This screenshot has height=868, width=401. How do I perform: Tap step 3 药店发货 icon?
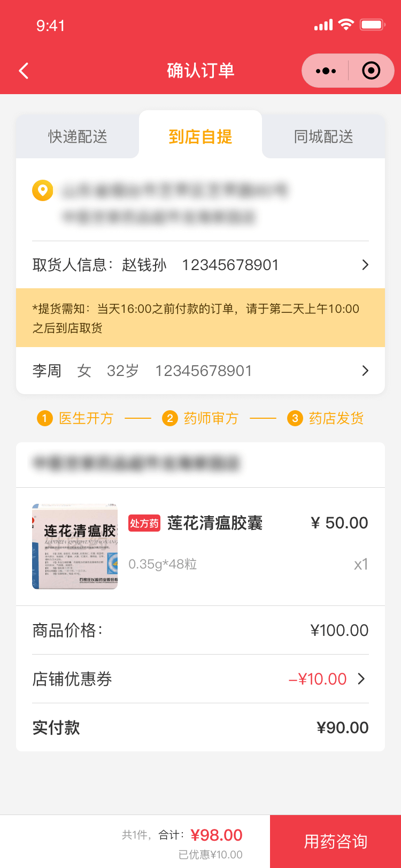(x=295, y=418)
